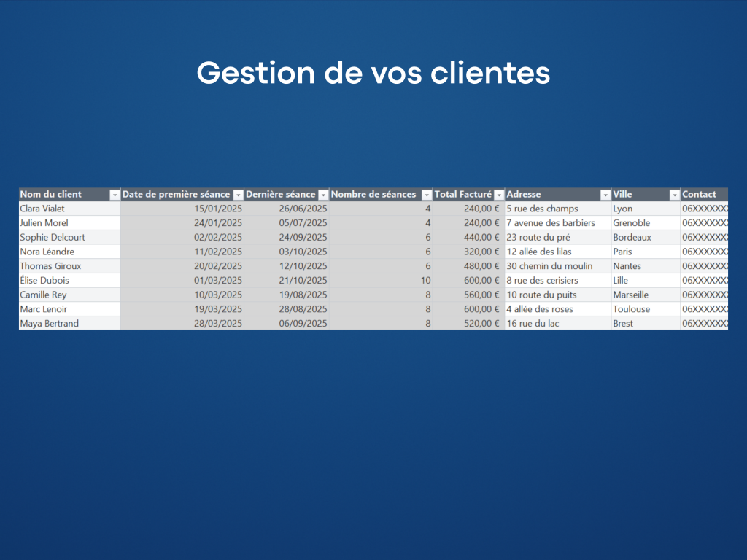The height and width of the screenshot is (560, 747).
Task: Click the name 'Maya Bertrand'
Action: click(x=49, y=323)
